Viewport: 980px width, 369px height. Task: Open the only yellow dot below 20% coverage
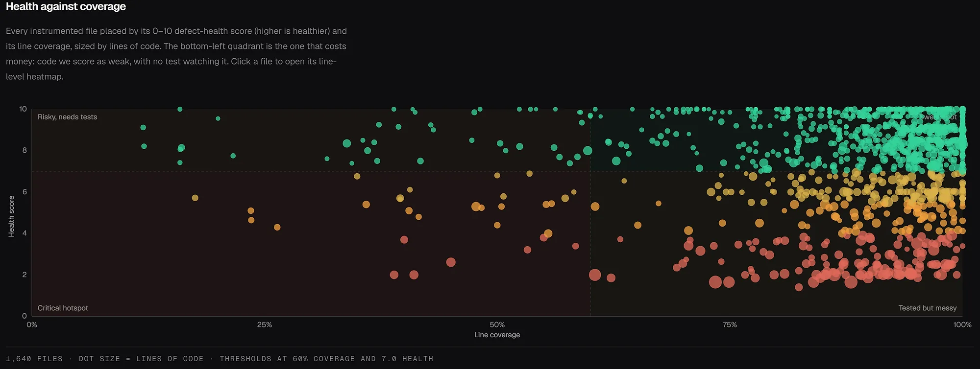pyautogui.click(x=195, y=198)
